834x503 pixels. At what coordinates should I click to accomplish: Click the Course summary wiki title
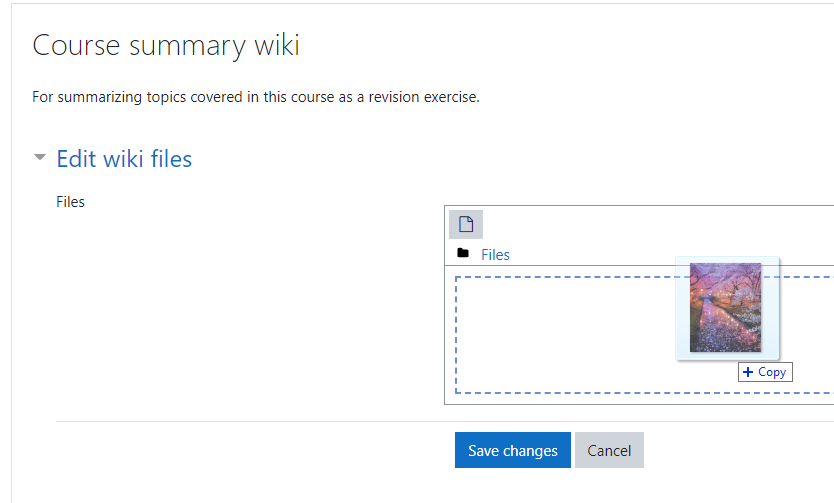166,46
